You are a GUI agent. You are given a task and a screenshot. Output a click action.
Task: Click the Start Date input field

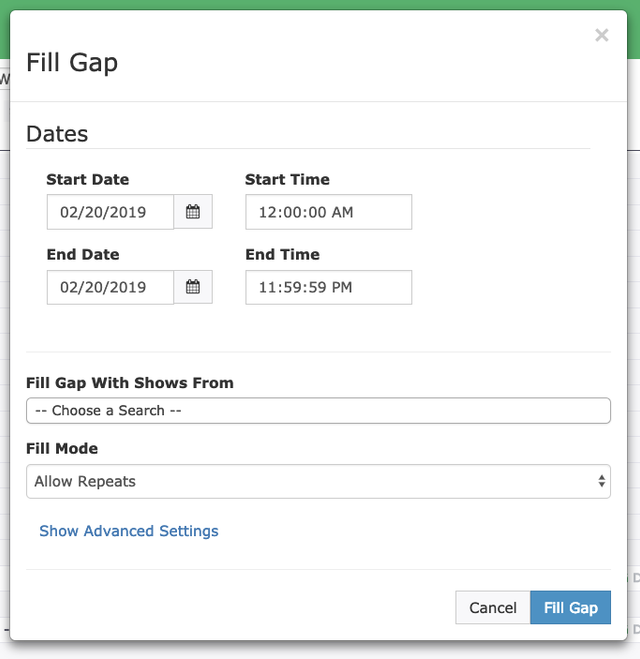tap(110, 212)
